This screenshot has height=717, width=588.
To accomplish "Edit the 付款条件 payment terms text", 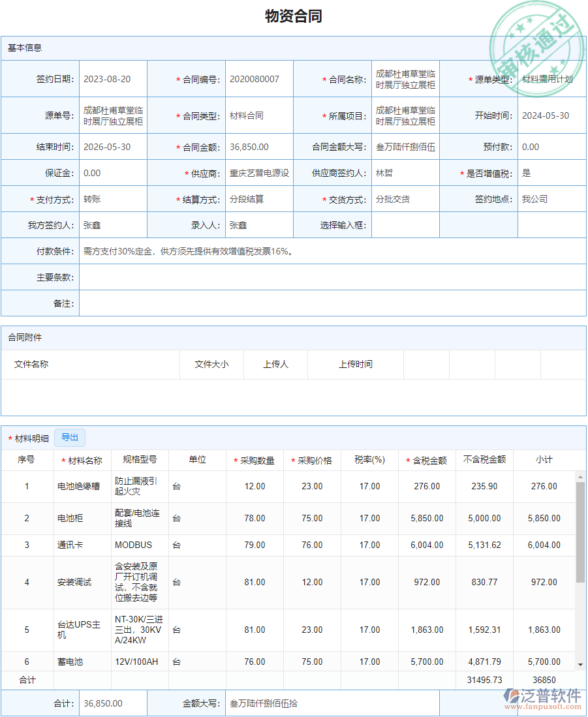I will (261, 252).
